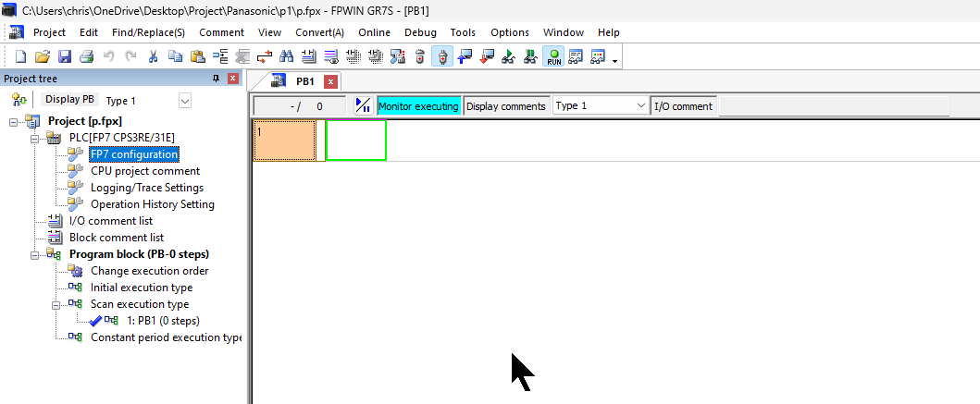Open the Project menu
The image size is (980, 404).
tap(49, 32)
